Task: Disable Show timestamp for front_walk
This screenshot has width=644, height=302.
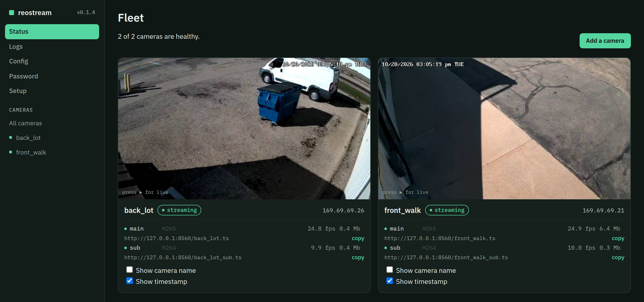Action: [390, 281]
